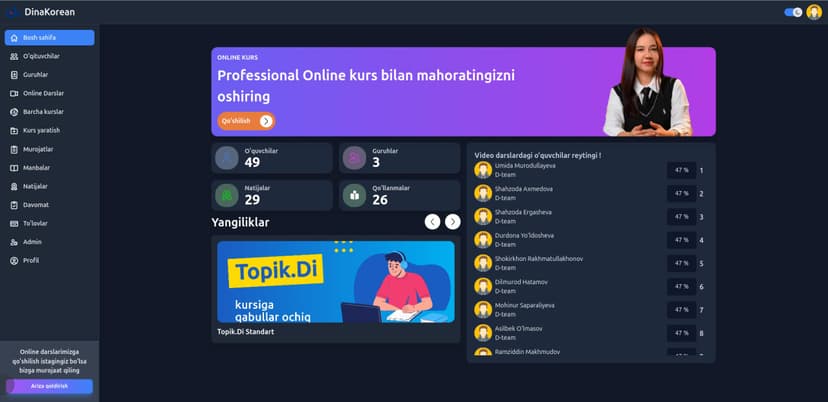Click the Profil sidebar icon
Image resolution: width=828 pixels, height=402 pixels.
point(14,260)
